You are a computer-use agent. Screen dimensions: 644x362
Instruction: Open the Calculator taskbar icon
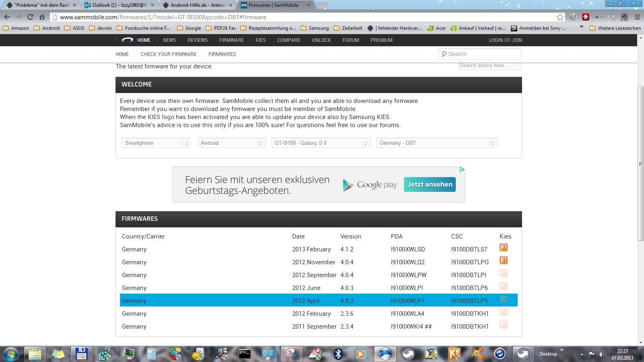(151, 354)
